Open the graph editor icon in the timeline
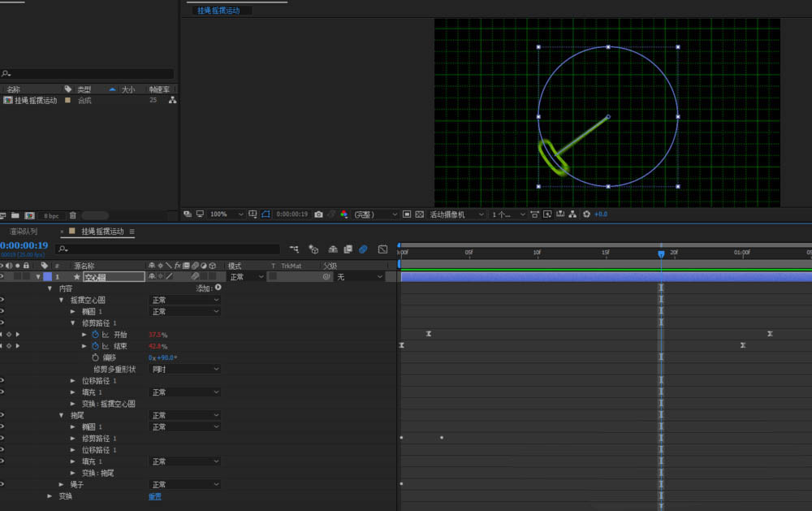Image resolution: width=812 pixels, height=511 pixels. coord(382,249)
